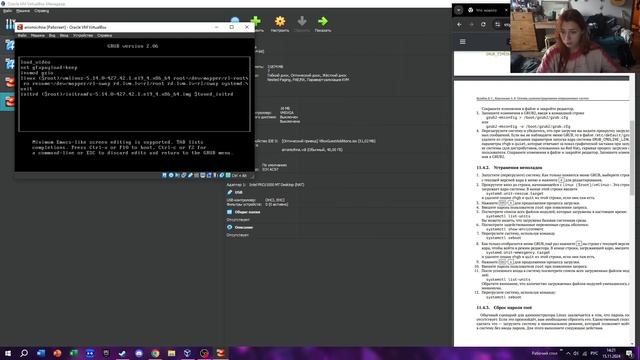Click inside the GRUB editor text area
This screenshot has height=360, width=640.
tap(134, 94)
